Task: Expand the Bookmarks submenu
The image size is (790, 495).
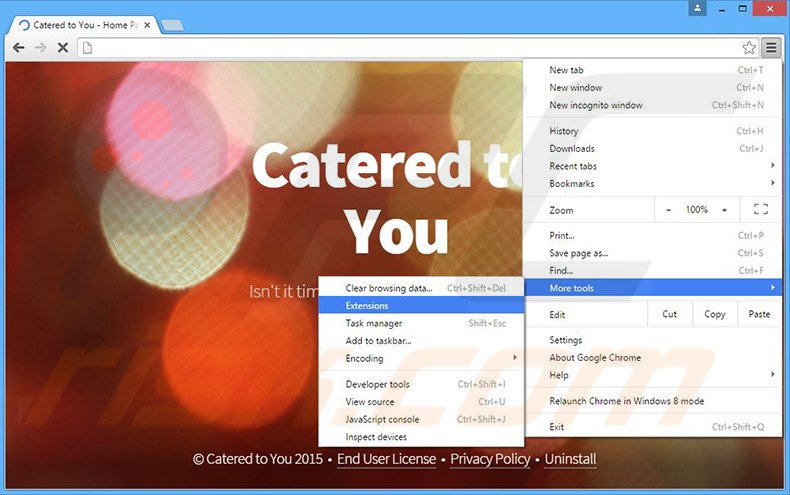Action: [653, 184]
